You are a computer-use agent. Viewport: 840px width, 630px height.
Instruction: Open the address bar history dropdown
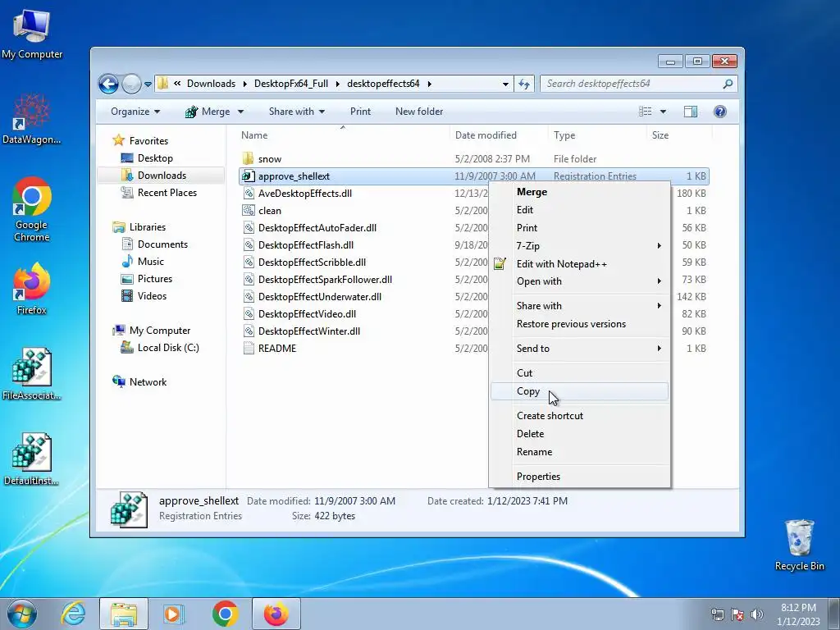tap(505, 84)
